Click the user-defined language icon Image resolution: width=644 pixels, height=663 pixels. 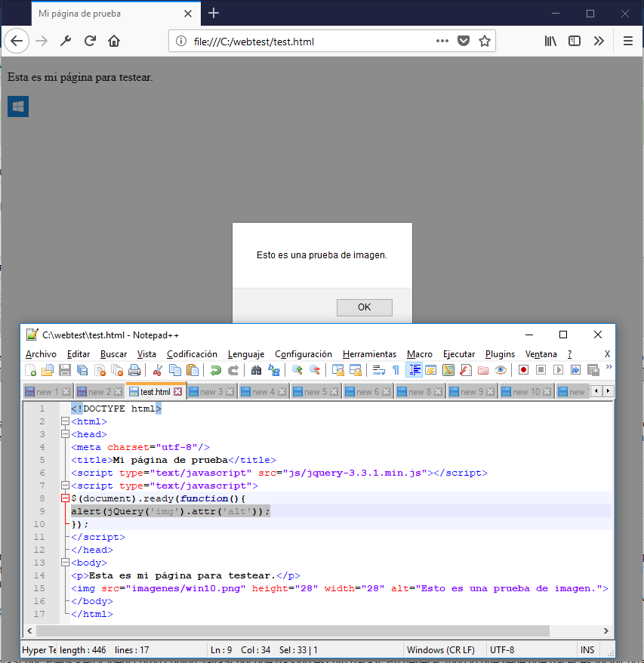point(431,371)
